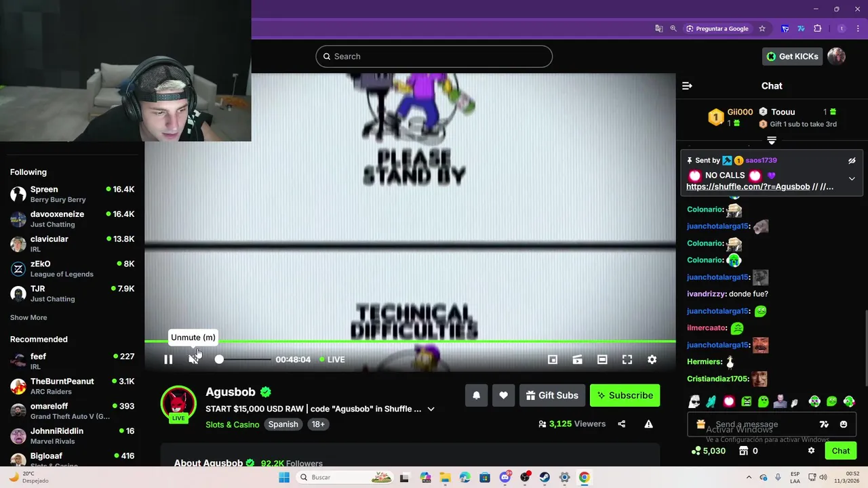Send message with green Chat button
The width and height of the screenshot is (868, 488).
[840, 451]
